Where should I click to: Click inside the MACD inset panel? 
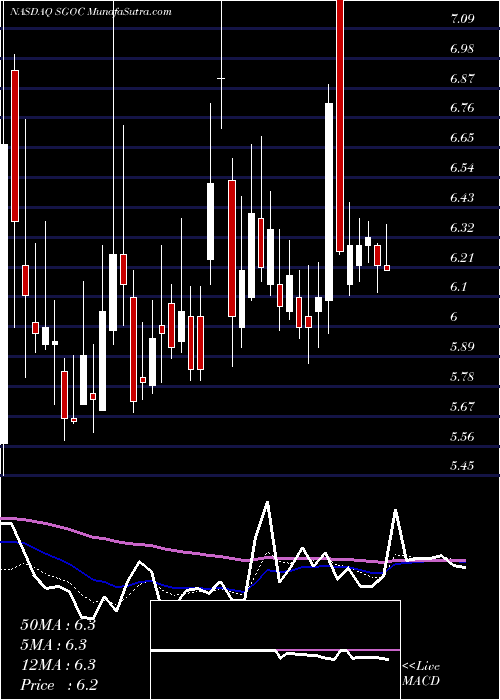(x=275, y=650)
